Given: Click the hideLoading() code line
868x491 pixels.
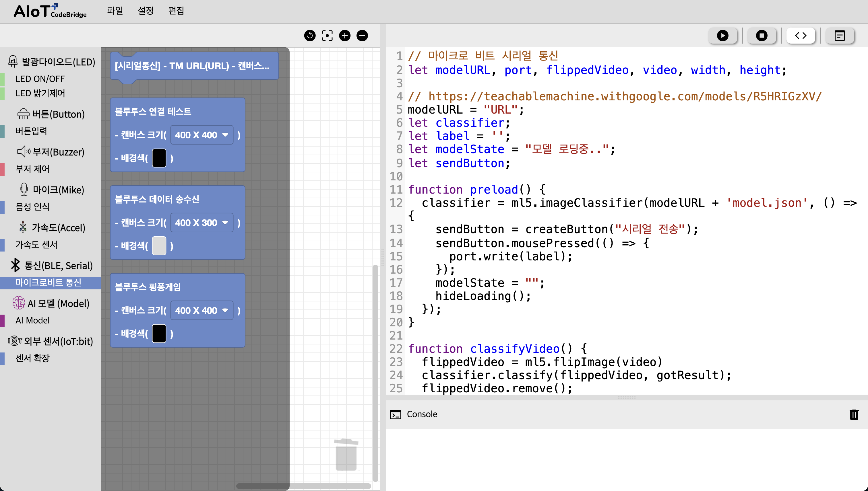Looking at the screenshot, I should 483,296.
